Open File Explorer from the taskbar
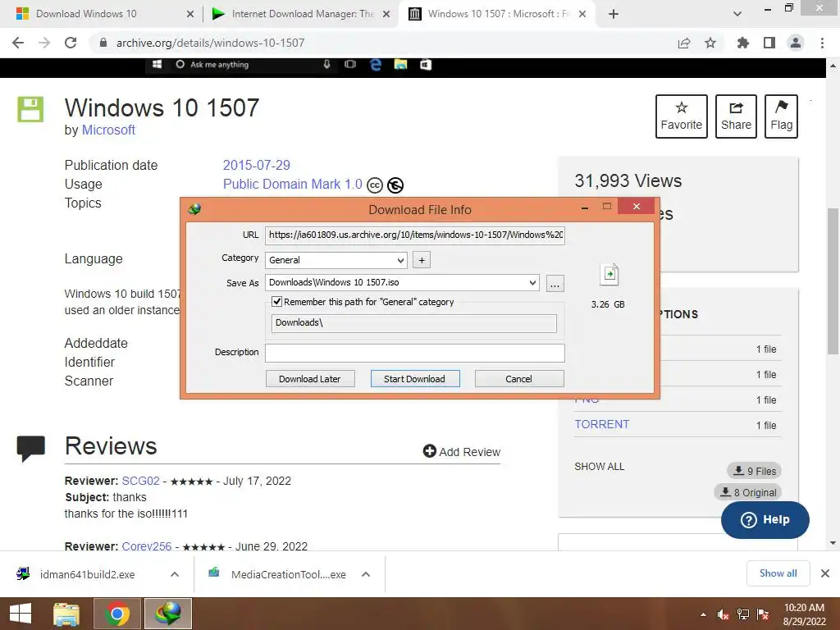Image resolution: width=840 pixels, height=630 pixels. 66,614
